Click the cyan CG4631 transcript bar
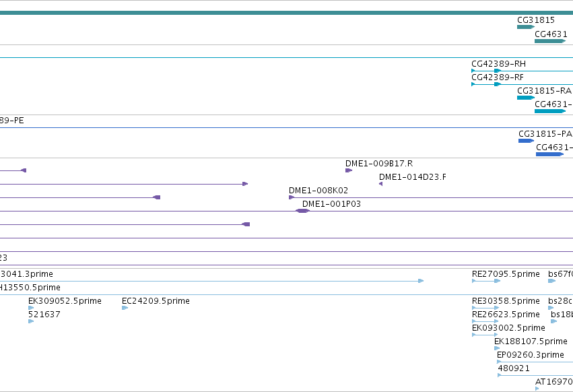Screen dimensions: 573x392 [550, 111]
